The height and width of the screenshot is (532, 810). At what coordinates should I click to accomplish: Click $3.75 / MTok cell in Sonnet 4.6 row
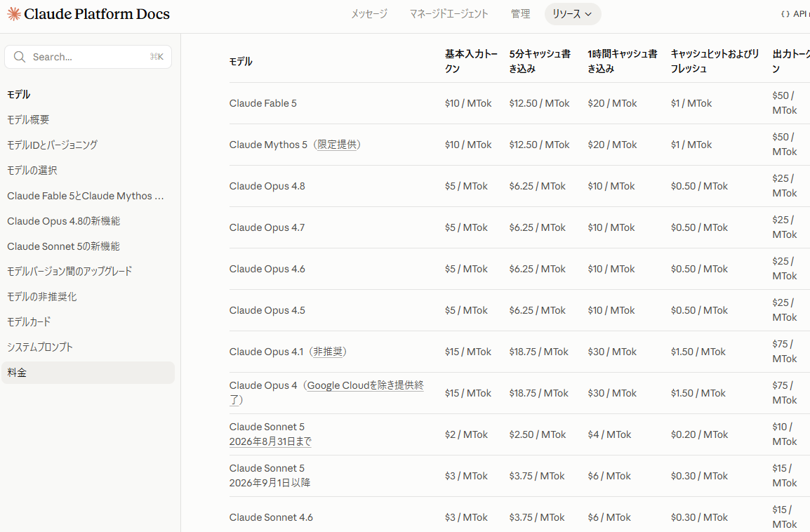pos(537,517)
